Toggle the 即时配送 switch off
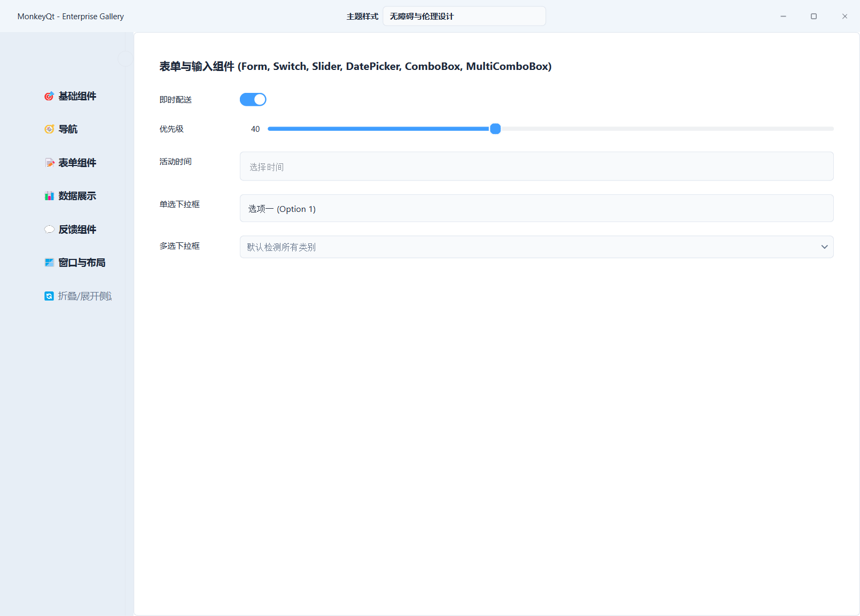This screenshot has height=616, width=860. 253,99
